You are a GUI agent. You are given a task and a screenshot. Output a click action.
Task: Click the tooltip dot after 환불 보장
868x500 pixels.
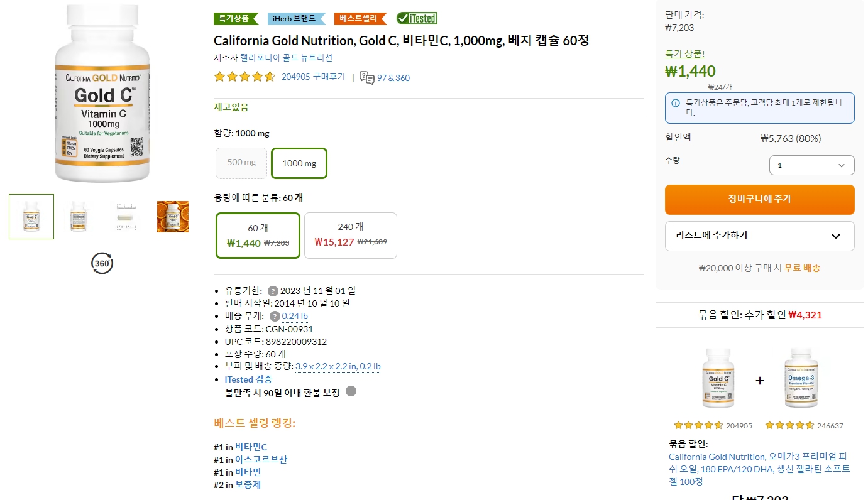(351, 391)
